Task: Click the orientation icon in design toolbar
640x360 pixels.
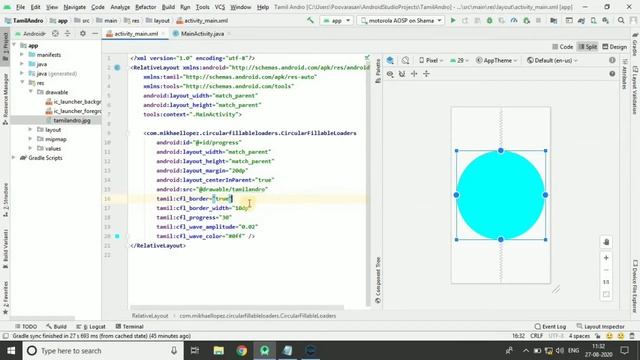Action: (x=405, y=60)
